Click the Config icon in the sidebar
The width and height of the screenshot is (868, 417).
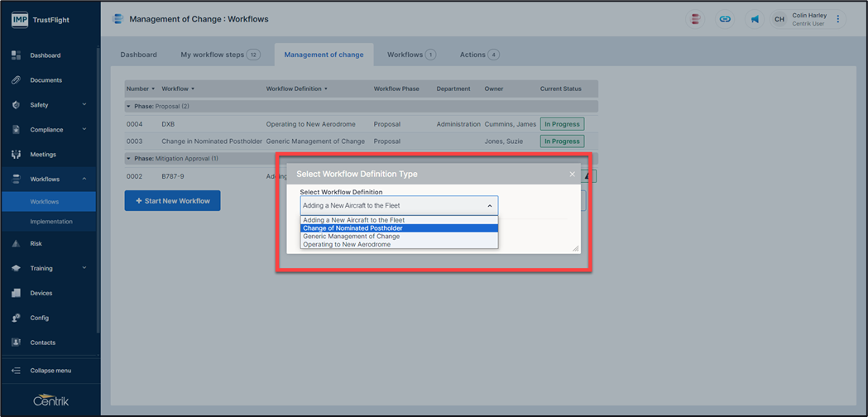pos(16,318)
